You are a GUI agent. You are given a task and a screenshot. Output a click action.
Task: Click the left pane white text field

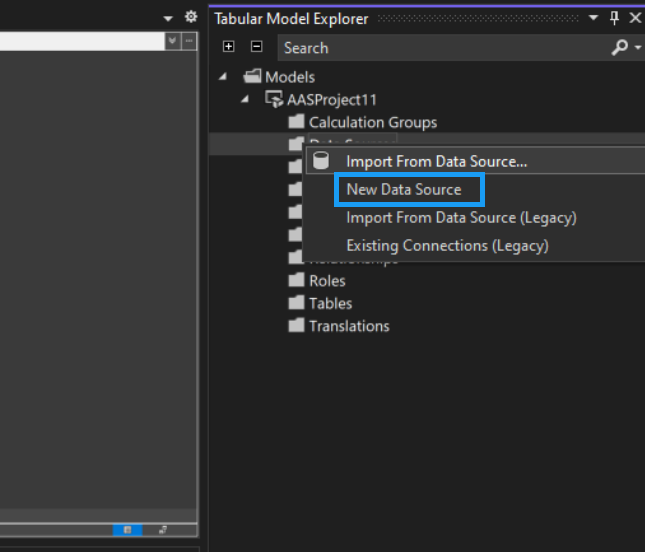[82, 41]
